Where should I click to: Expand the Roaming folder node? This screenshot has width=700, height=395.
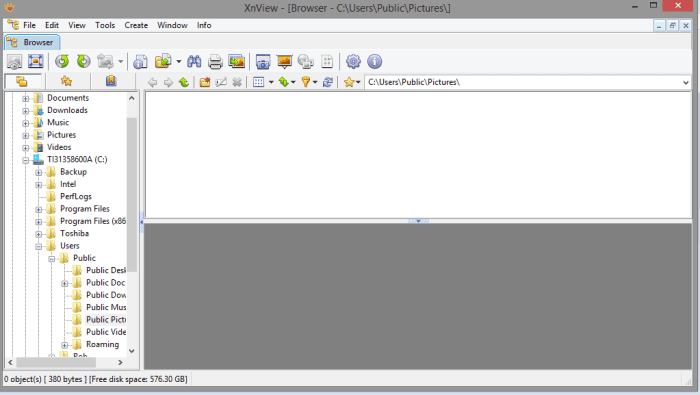65,345
